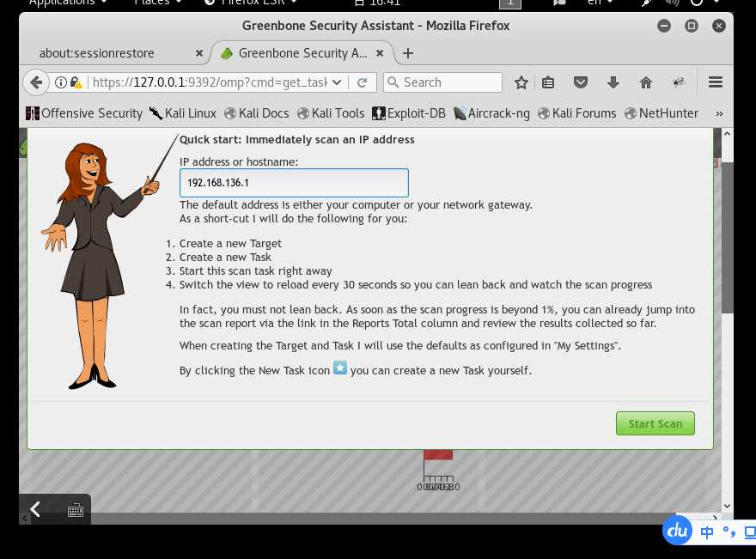The image size is (756, 559).
Task: Click the Firefox back arrow button
Action: point(36,82)
